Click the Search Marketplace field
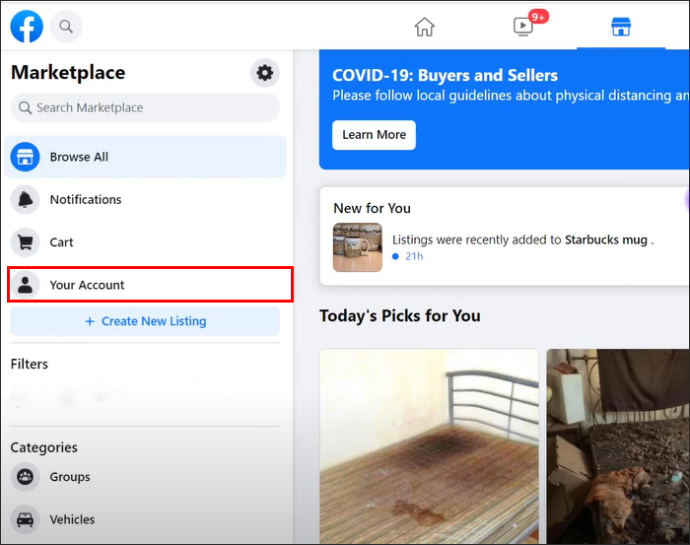Viewport: 690px width, 545px height. click(145, 107)
